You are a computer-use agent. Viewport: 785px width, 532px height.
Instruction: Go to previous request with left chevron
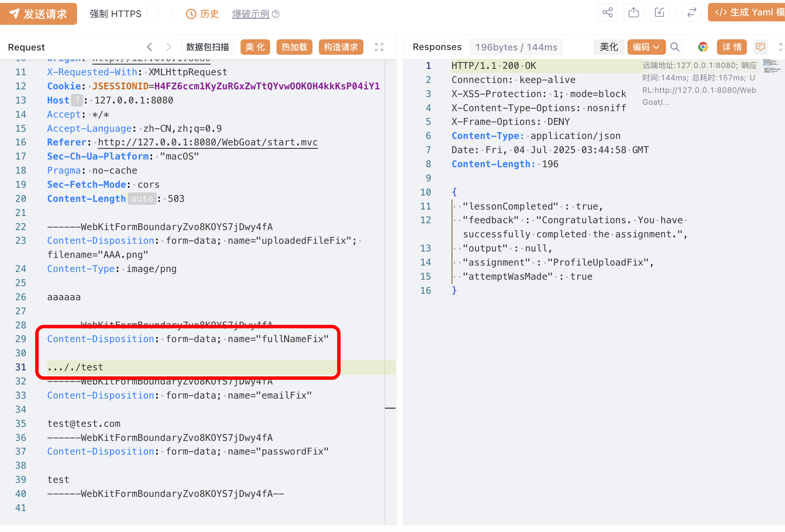(x=149, y=47)
